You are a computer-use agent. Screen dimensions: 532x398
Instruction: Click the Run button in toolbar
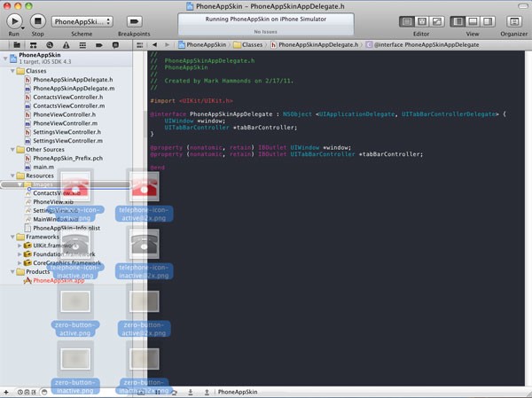click(14, 21)
